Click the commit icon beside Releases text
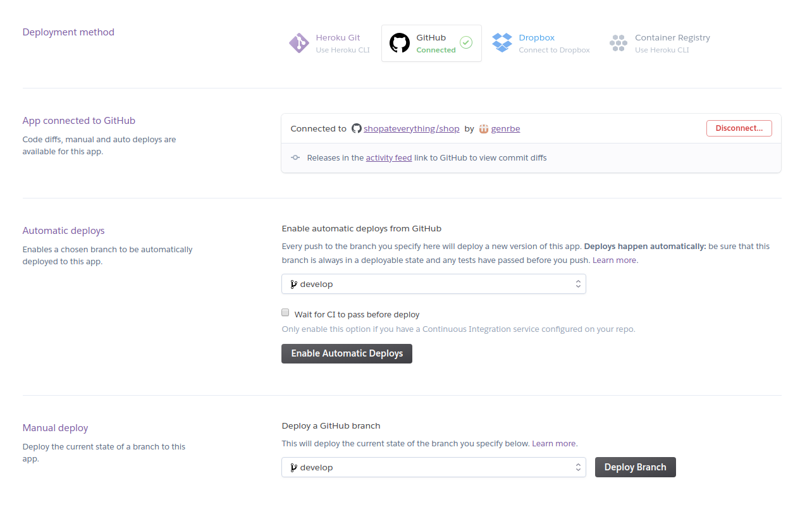 pos(295,158)
